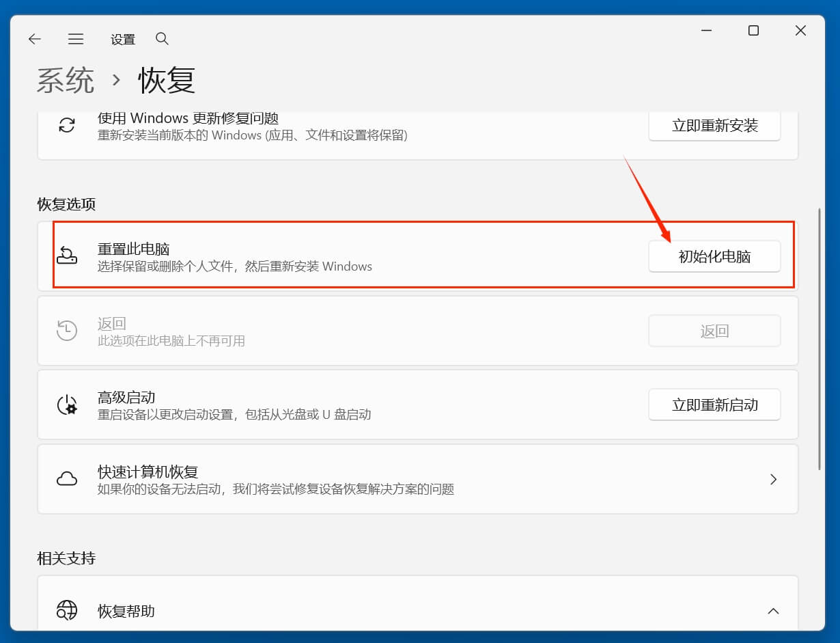Viewport: 840px width, 643px height.
Task: Click the advanced startup power icon
Action: click(x=66, y=405)
